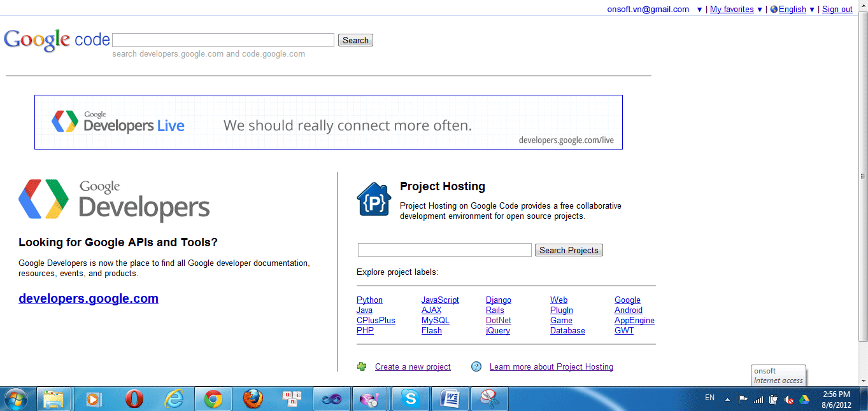
Task: Expand the My favorites dropdown arrow
Action: (760, 10)
